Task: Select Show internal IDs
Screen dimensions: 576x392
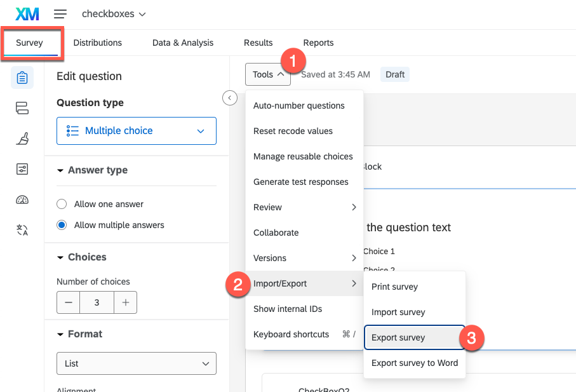Action: click(305, 309)
